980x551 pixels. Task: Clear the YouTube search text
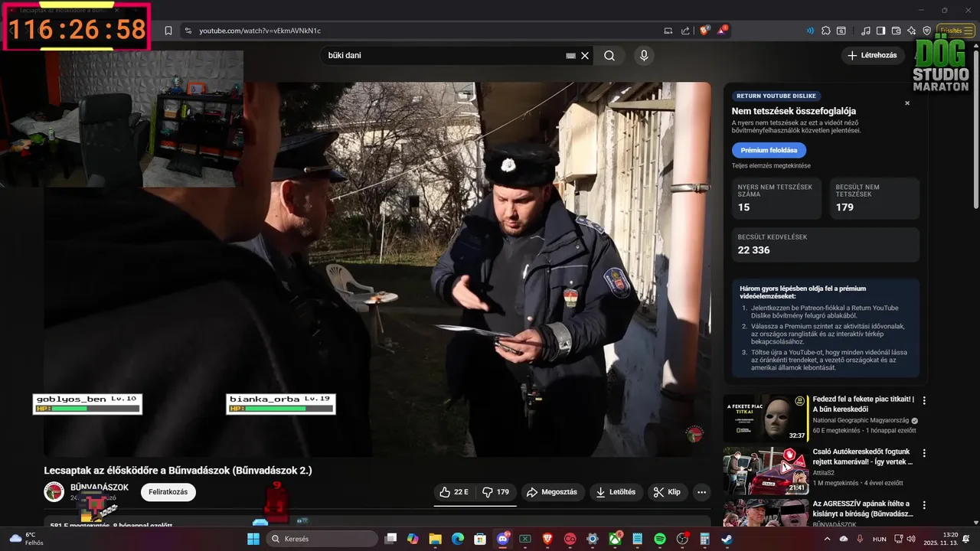(x=585, y=55)
